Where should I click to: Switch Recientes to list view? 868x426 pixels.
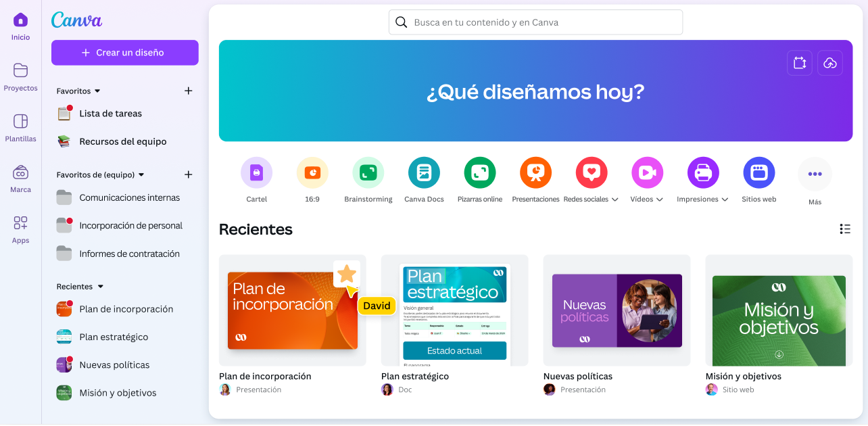(844, 229)
